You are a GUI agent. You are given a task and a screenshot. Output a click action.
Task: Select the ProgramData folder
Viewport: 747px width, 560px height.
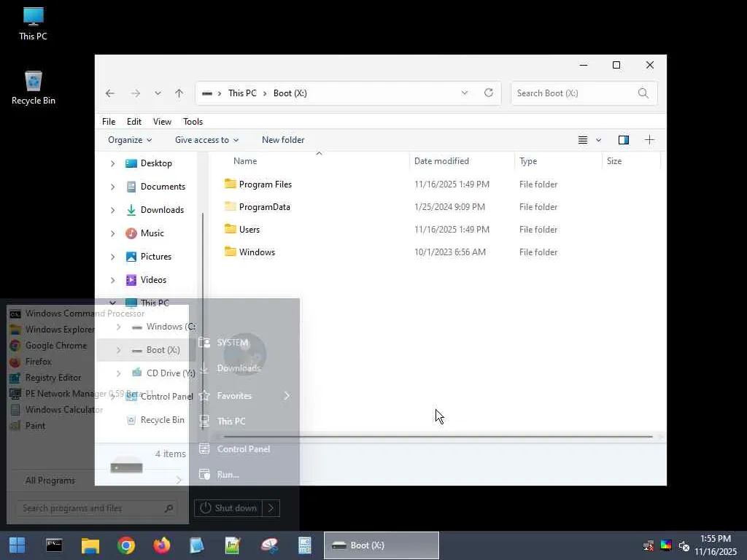point(264,206)
